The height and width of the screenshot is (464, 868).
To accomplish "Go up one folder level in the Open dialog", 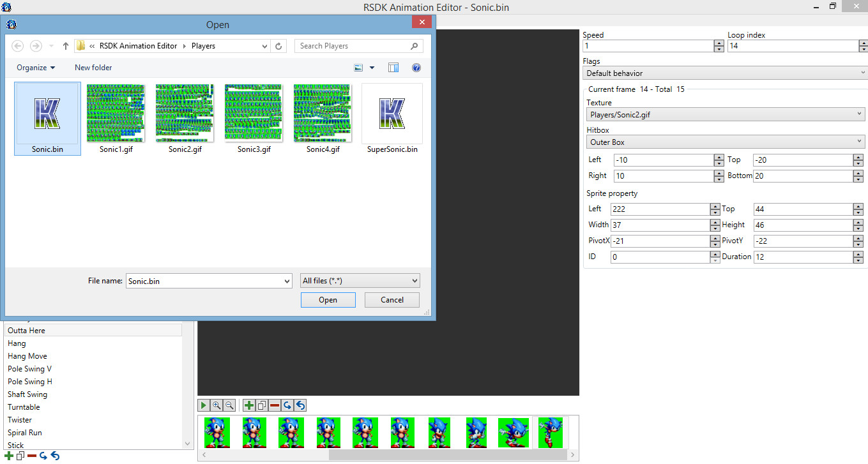I will [x=66, y=46].
